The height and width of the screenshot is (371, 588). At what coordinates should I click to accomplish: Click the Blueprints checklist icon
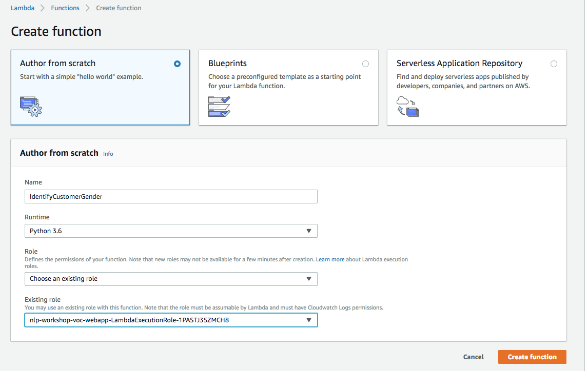[x=220, y=107]
